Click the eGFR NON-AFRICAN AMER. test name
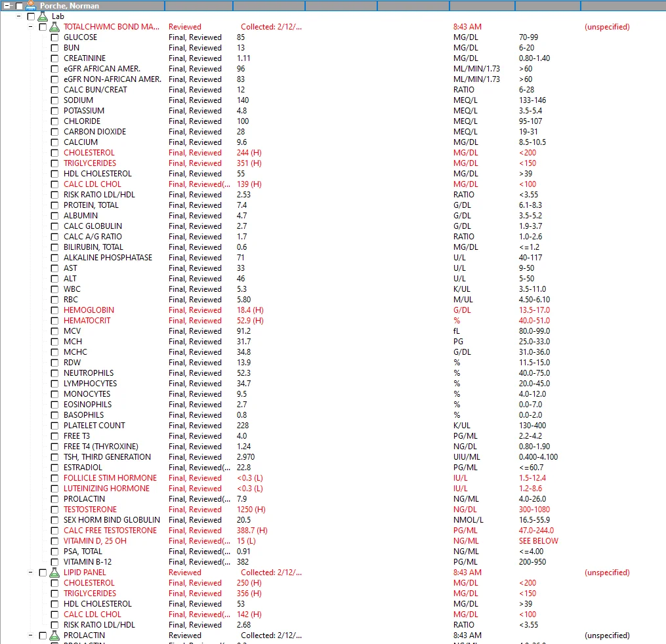Viewport: 666px width, 644px height. (113, 79)
